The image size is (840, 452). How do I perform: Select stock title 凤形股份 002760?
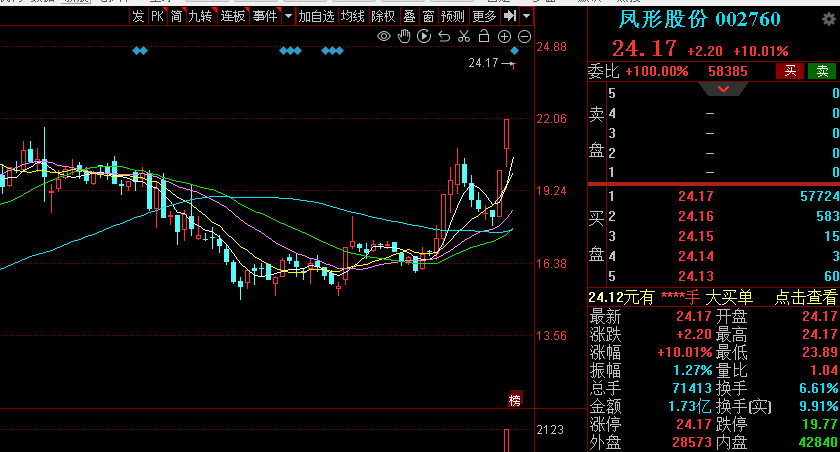pyautogui.click(x=700, y=20)
